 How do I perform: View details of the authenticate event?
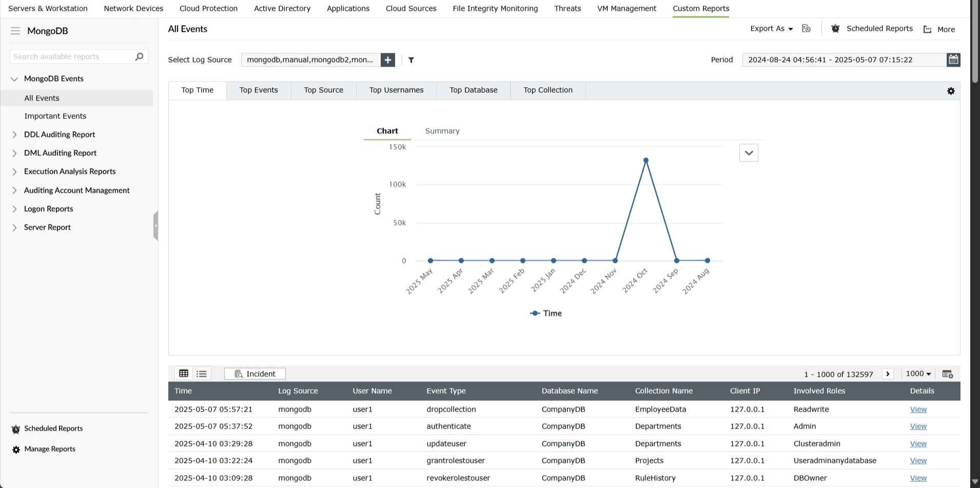918,426
